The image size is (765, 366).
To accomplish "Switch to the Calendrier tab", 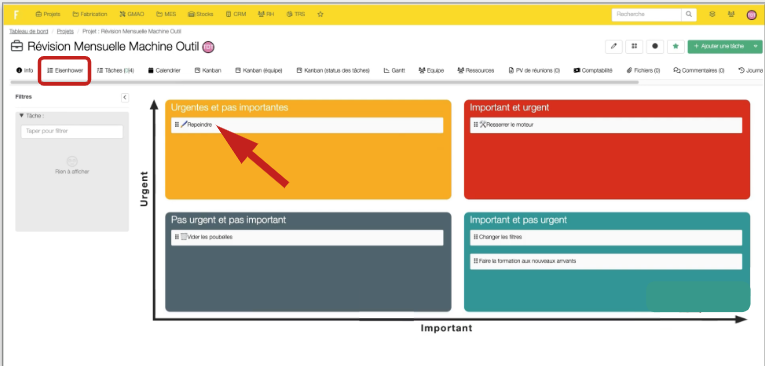I will (x=164, y=70).
